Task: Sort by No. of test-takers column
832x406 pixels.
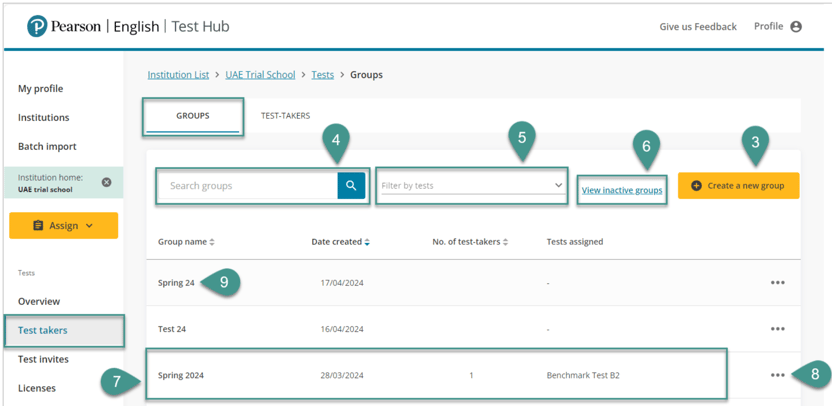Action: click(x=469, y=242)
